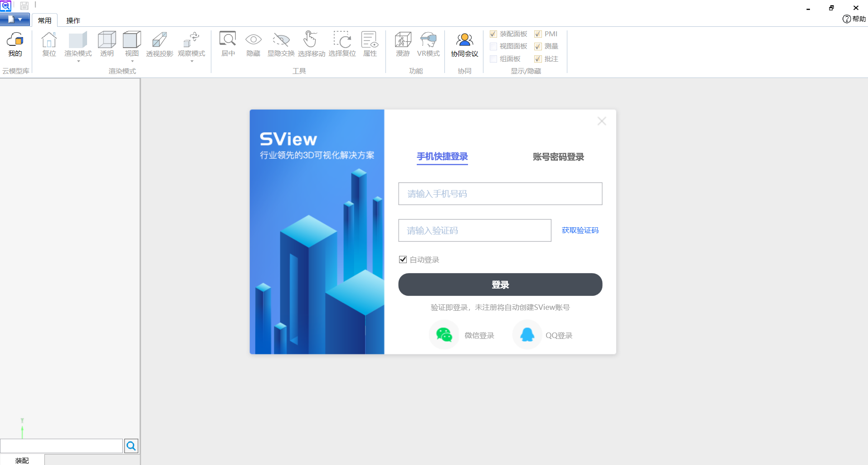Screen dimensions: 868x465
Task: Start 漫游 walkthrough mode
Action: click(403, 40)
